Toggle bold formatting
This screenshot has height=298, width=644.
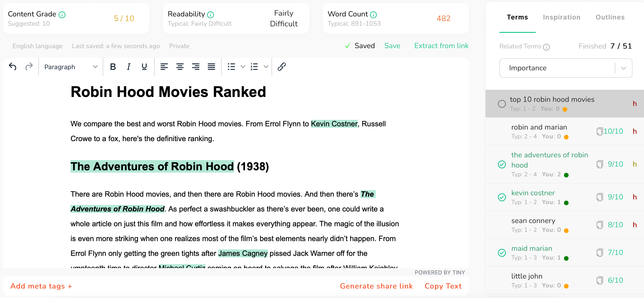113,67
